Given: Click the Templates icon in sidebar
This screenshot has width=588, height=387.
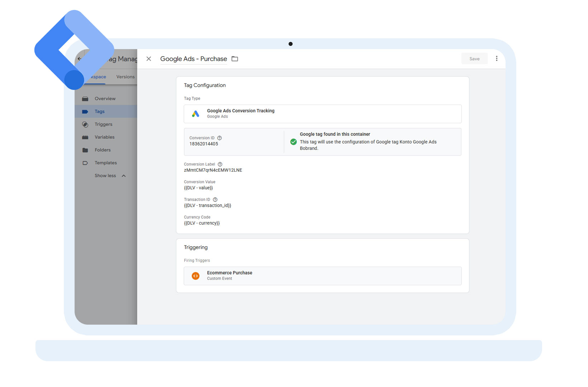Looking at the screenshot, I should coord(85,163).
